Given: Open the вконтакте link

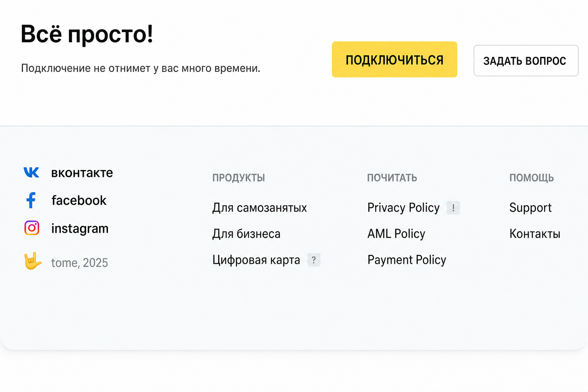Looking at the screenshot, I should point(82,173).
